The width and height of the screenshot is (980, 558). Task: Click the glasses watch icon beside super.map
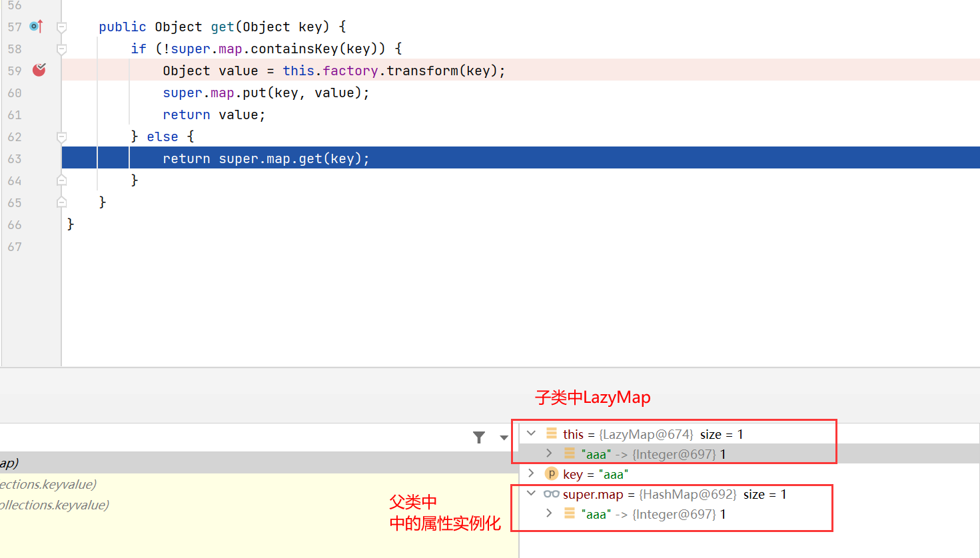pos(551,494)
